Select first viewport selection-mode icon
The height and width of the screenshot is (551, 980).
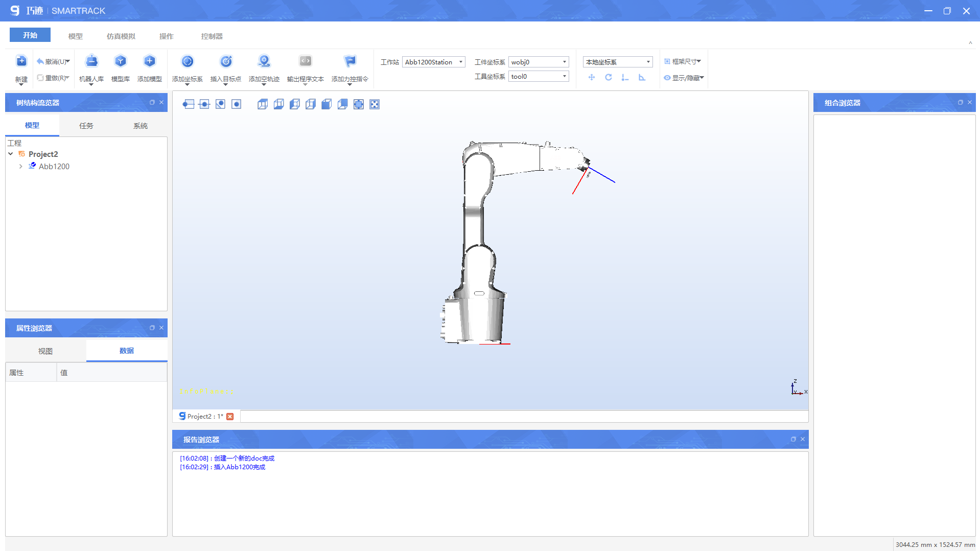click(188, 104)
